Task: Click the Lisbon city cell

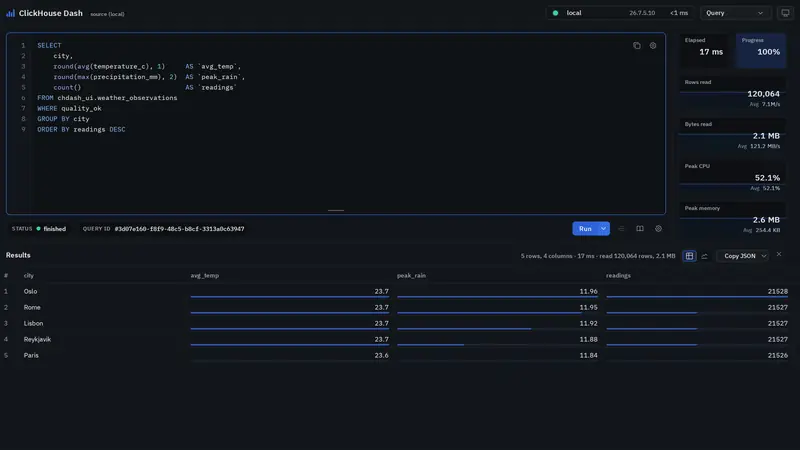Action: [x=33, y=323]
